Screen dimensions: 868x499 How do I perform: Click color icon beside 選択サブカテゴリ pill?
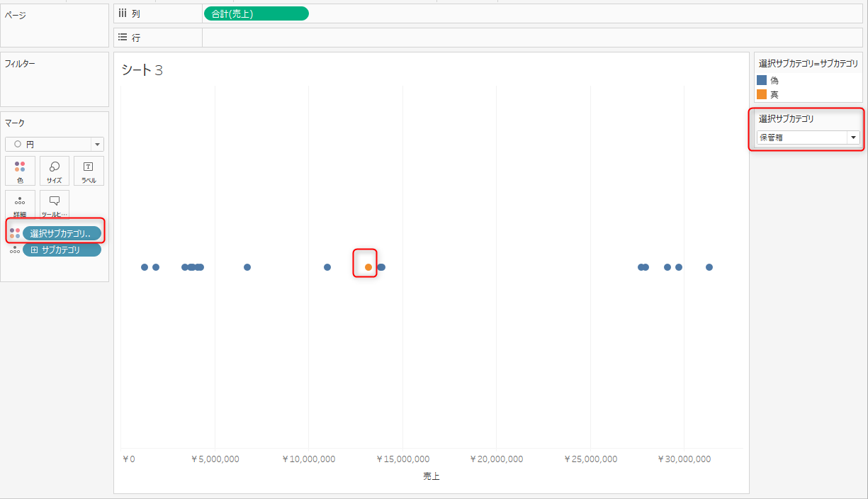pyautogui.click(x=15, y=233)
